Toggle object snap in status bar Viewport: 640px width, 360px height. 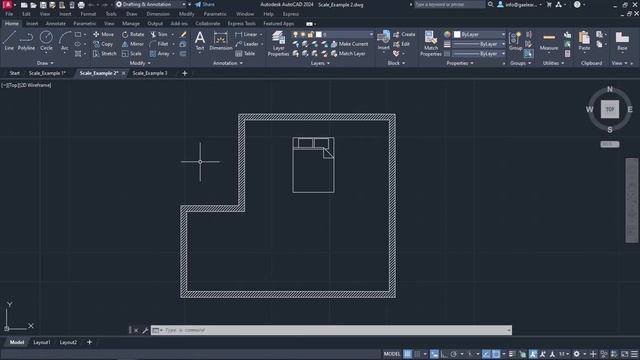pos(496,354)
